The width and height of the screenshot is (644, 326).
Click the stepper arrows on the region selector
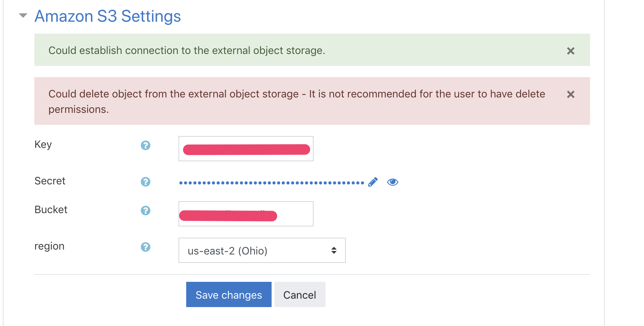tap(334, 250)
